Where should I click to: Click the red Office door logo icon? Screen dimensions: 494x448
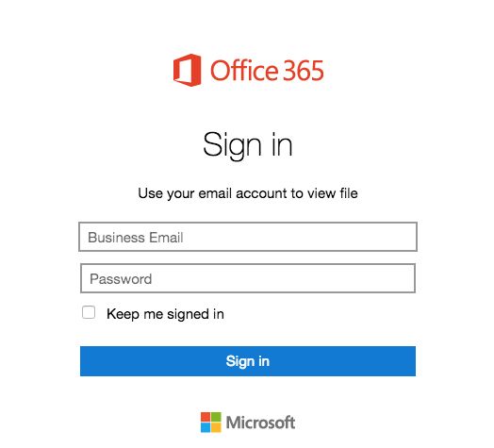pyautogui.click(x=188, y=70)
